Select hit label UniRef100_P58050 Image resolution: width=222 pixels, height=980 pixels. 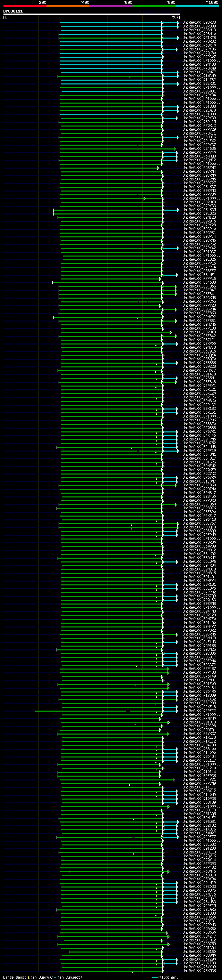pos(199,932)
